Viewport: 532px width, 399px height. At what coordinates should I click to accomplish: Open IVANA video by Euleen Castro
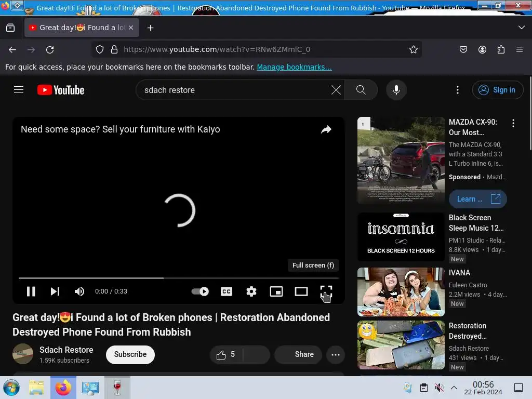pyautogui.click(x=459, y=273)
